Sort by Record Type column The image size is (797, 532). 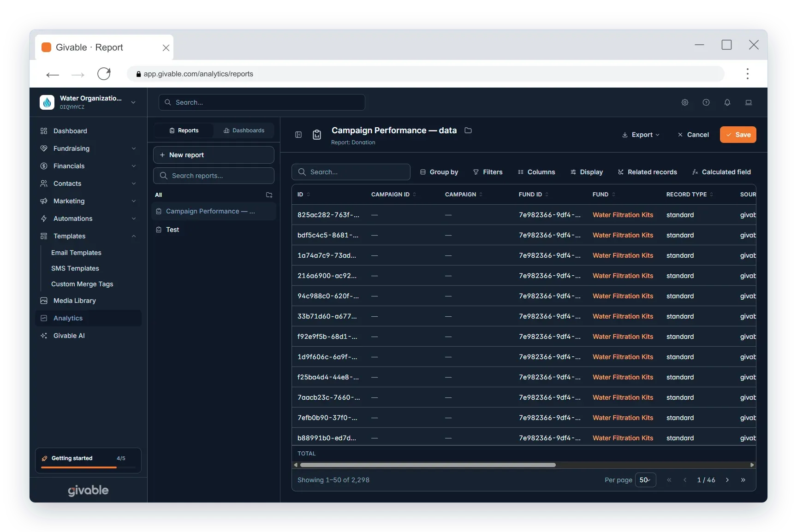point(690,195)
